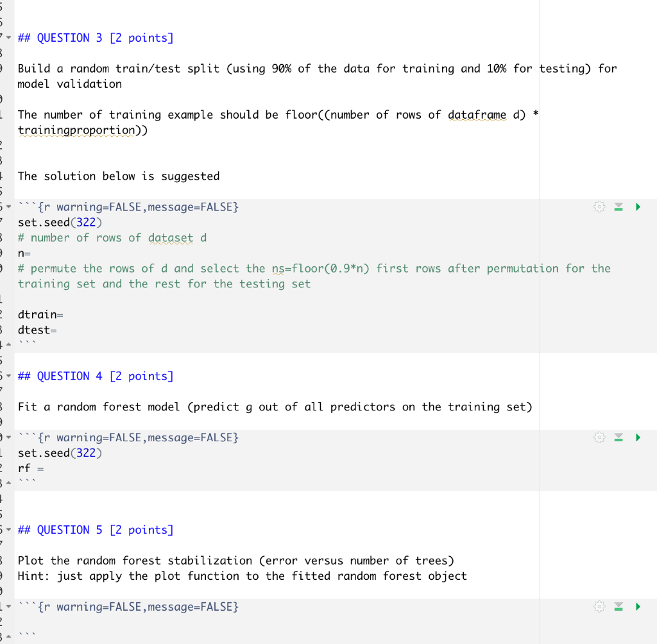The height and width of the screenshot is (644, 657).
Task: Click 'set.seed(322)' in Question 4 chunk
Action: point(60,453)
